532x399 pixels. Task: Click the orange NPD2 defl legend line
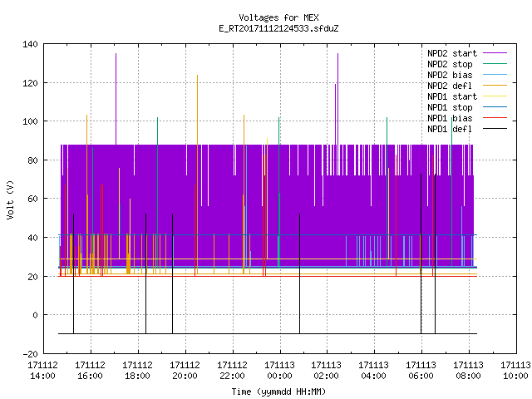[495, 85]
